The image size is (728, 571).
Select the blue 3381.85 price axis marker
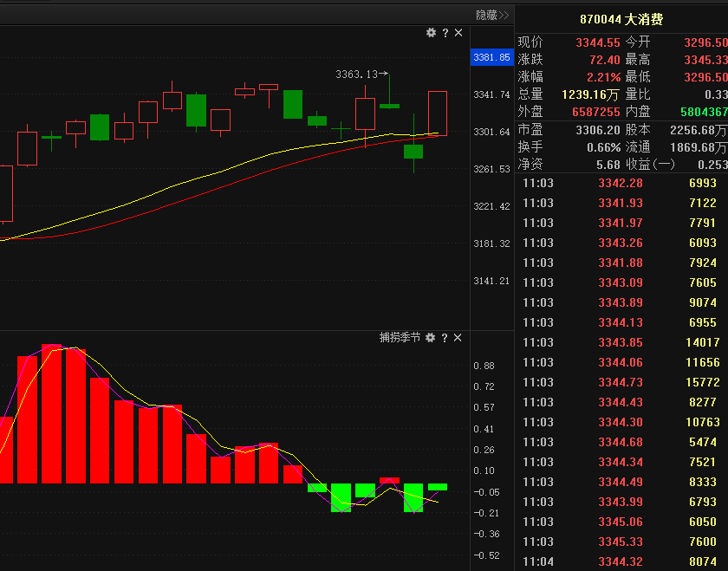point(491,57)
